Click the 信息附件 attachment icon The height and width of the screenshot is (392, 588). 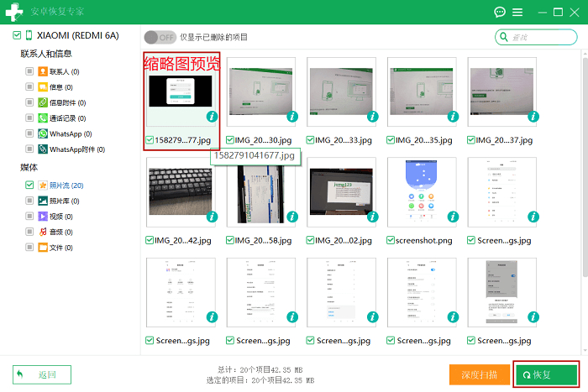tap(43, 102)
